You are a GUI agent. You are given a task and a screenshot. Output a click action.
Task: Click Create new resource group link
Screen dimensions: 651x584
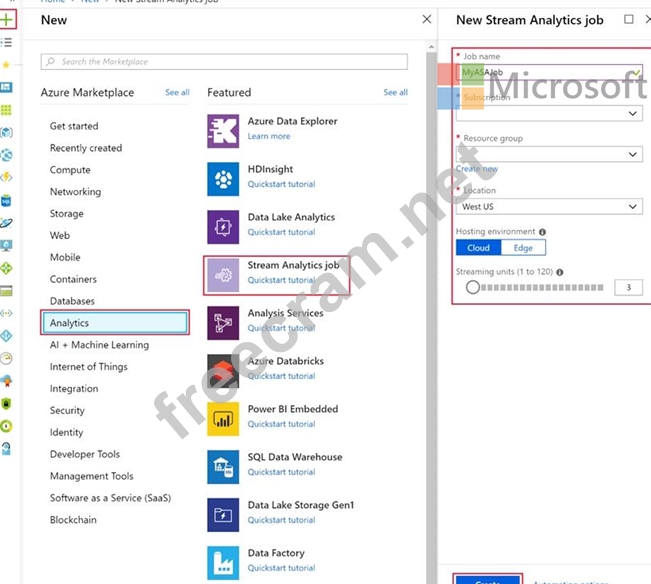tap(477, 169)
